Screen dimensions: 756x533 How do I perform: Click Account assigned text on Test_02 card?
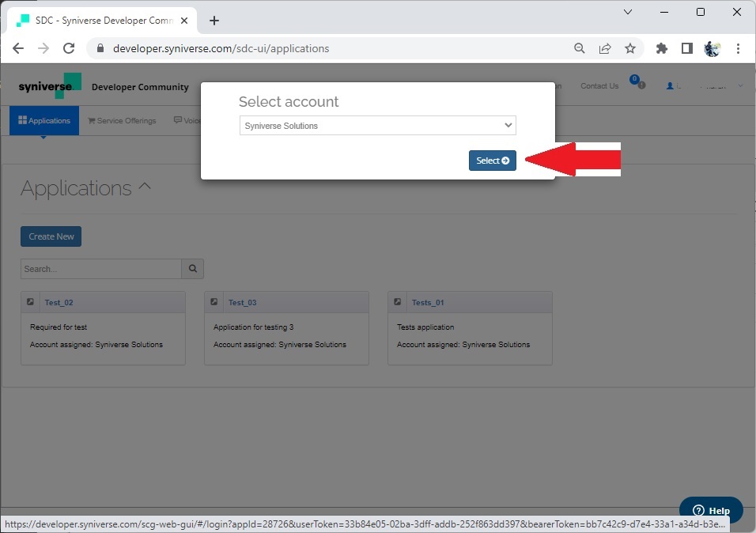(x=96, y=345)
